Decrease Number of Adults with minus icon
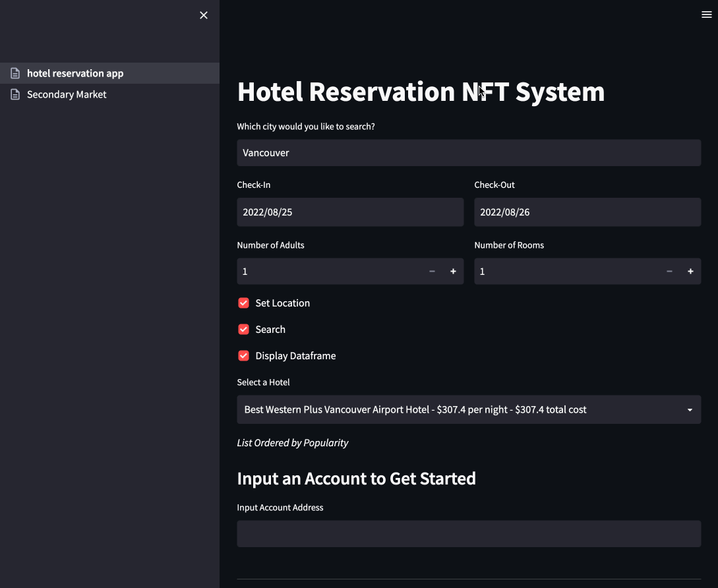Viewport: 718px width, 588px height. (432, 272)
